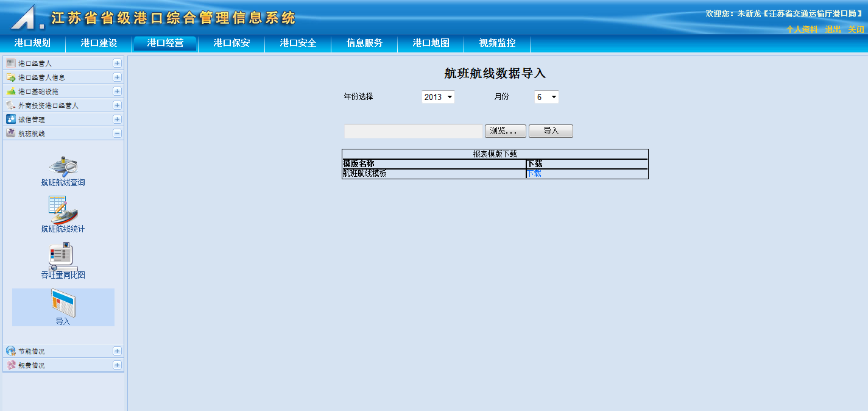Open the 月份 month dropdown
The height and width of the screenshot is (411, 868).
[546, 97]
